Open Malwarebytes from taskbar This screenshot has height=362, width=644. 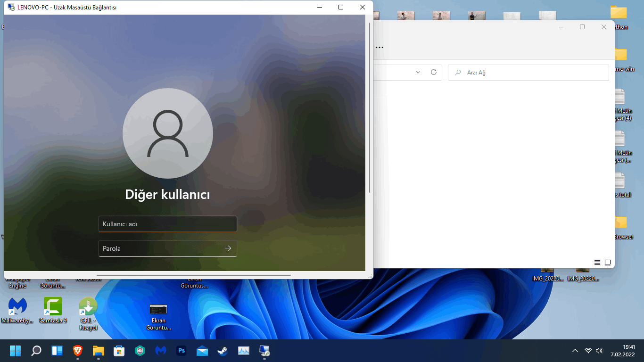click(x=160, y=351)
